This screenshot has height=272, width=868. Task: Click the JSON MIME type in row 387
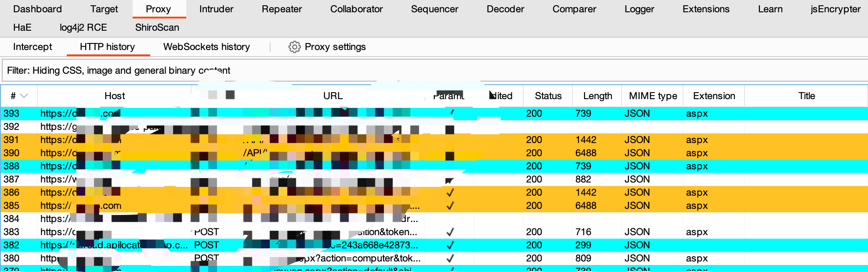[x=637, y=179]
